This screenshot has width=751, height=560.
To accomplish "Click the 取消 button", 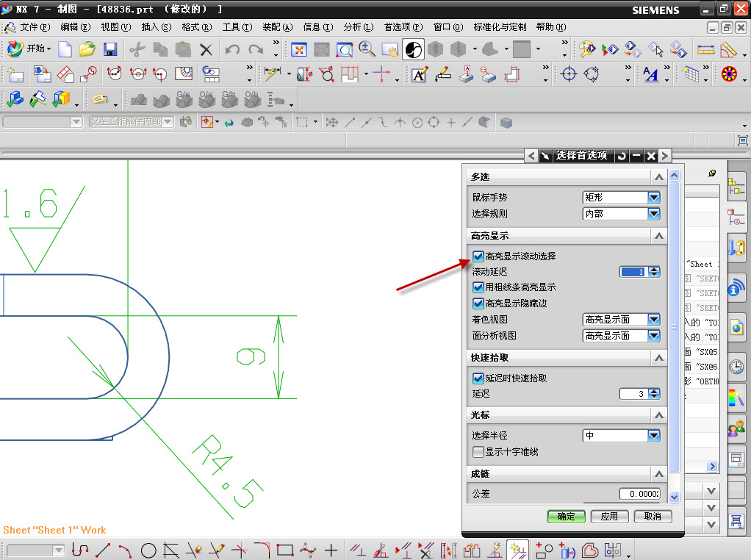I will pos(653,517).
